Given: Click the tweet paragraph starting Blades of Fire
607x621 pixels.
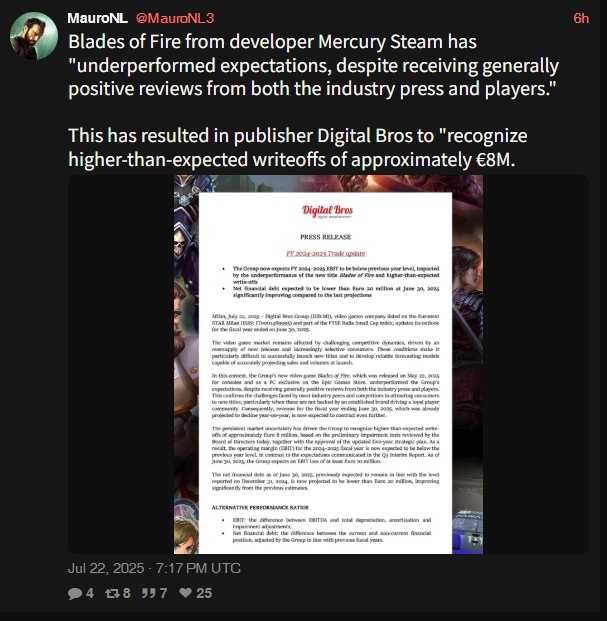Looking at the screenshot, I should pos(313,65).
